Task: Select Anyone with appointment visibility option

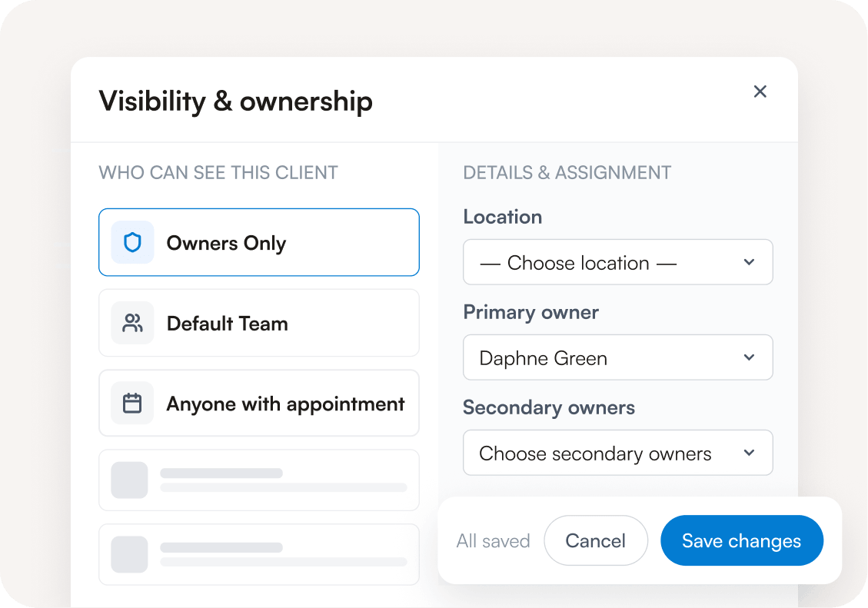Action: click(259, 404)
